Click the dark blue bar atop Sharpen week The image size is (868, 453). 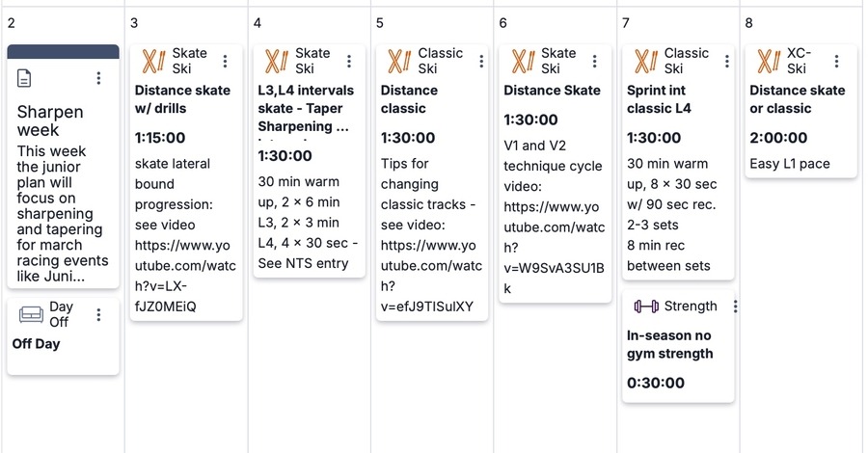tap(64, 51)
